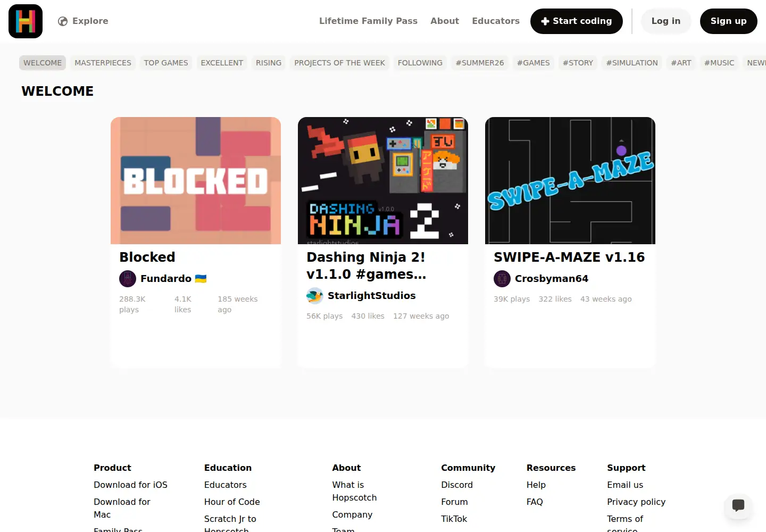
Task: Select the #STORY tab
Action: [x=578, y=63]
